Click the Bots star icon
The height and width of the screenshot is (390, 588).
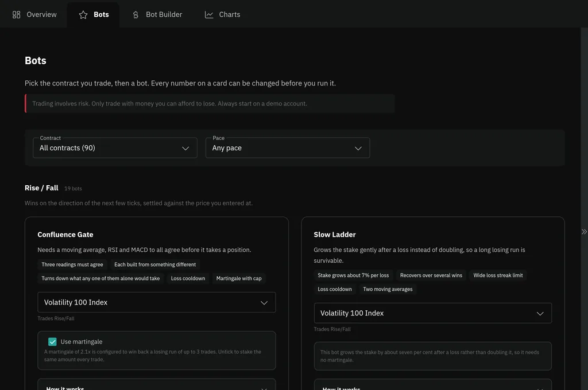point(83,14)
